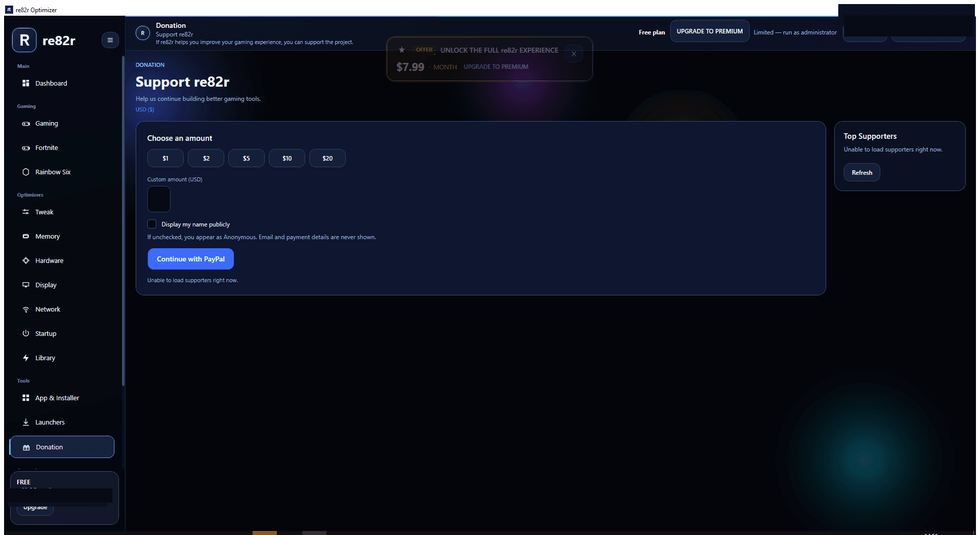The image size is (980, 535).
Task: Click Continue with PayPal button
Action: pos(191,259)
